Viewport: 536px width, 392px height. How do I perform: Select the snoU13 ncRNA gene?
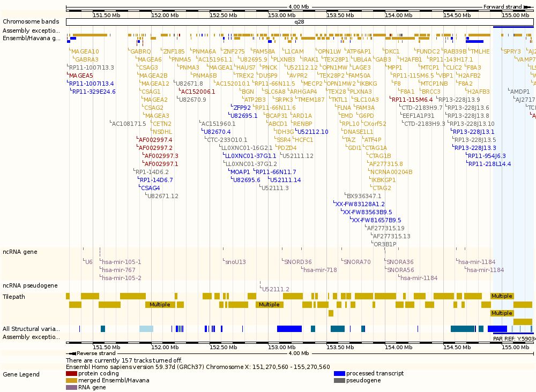point(235,262)
